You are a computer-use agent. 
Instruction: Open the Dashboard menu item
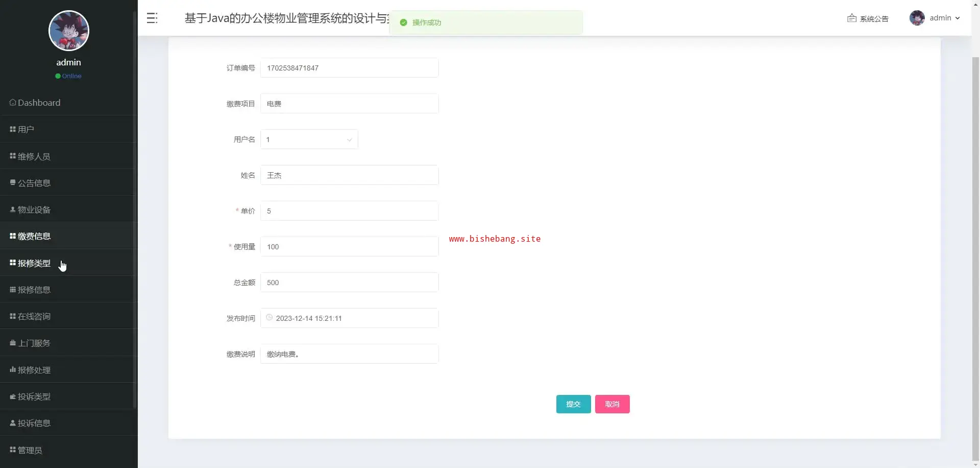click(x=69, y=102)
